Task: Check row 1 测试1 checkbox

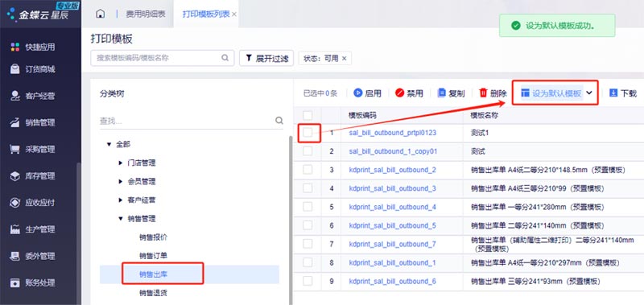Action: pos(308,133)
